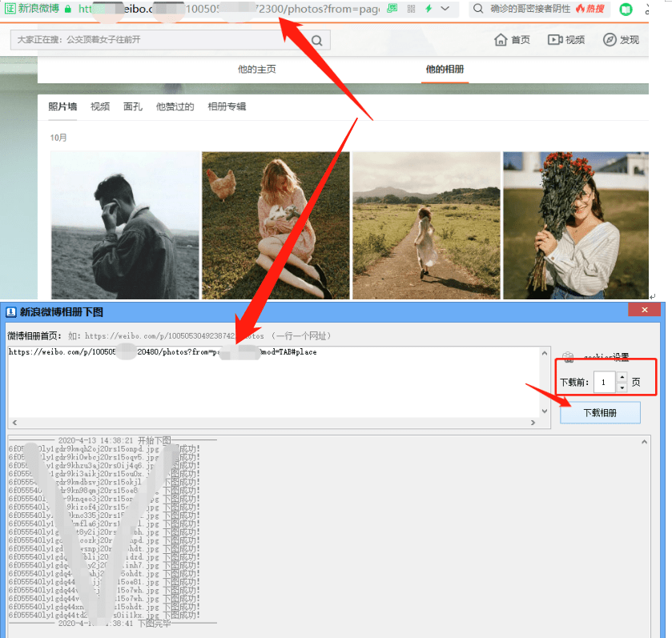Viewport: 672px width, 638px height.
Task: Click URL box horizontal scrollbar right arrow
Action: pos(533,423)
